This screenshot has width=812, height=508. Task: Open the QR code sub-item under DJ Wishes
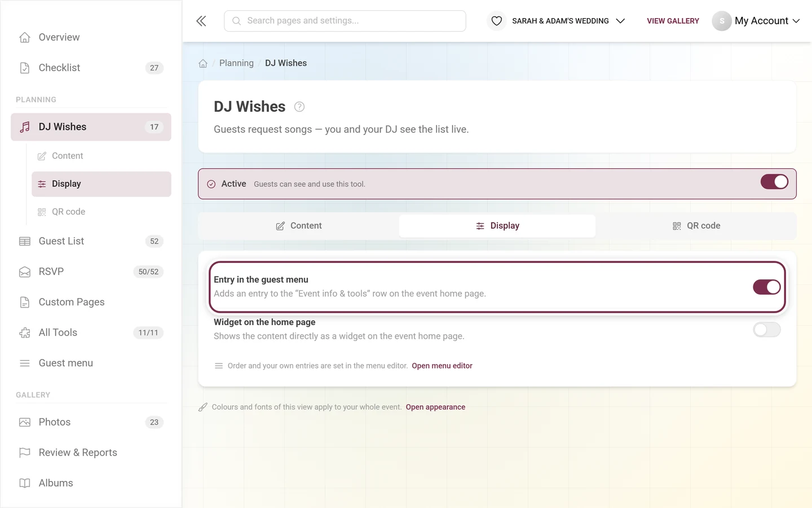click(101, 212)
